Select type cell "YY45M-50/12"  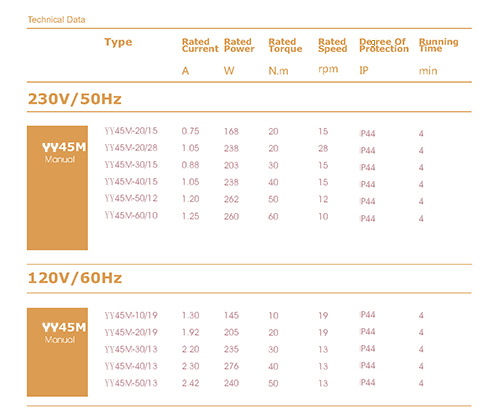(x=131, y=198)
